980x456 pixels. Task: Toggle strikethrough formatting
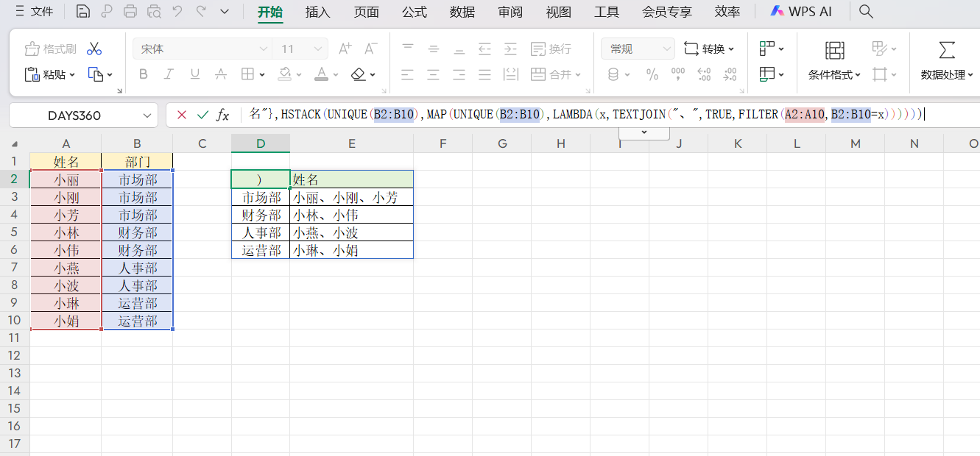(220, 74)
